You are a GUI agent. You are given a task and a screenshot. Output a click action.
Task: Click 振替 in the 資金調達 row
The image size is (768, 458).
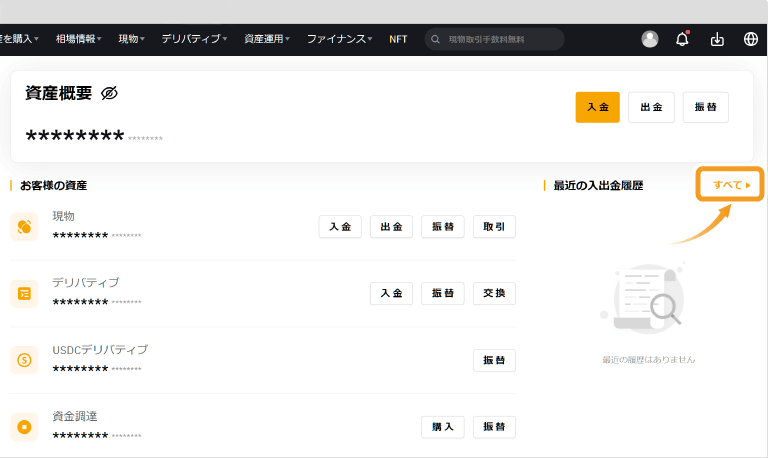[x=494, y=427]
